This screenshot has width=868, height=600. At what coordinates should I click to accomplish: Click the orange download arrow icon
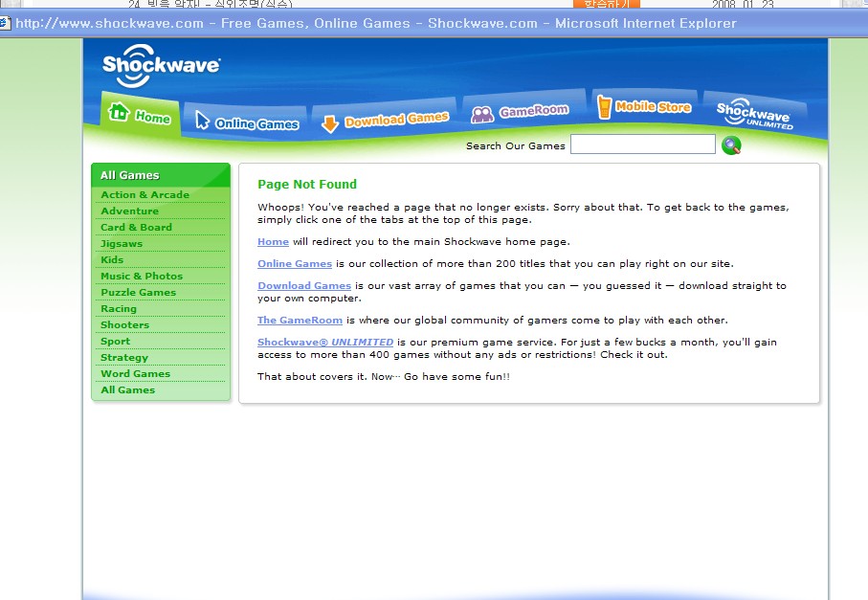click(x=330, y=124)
